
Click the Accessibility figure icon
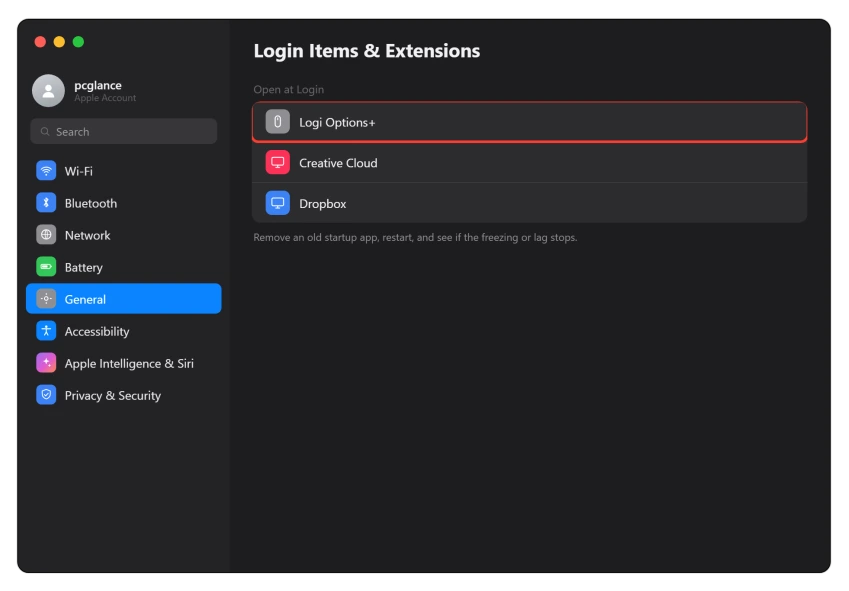(x=46, y=331)
